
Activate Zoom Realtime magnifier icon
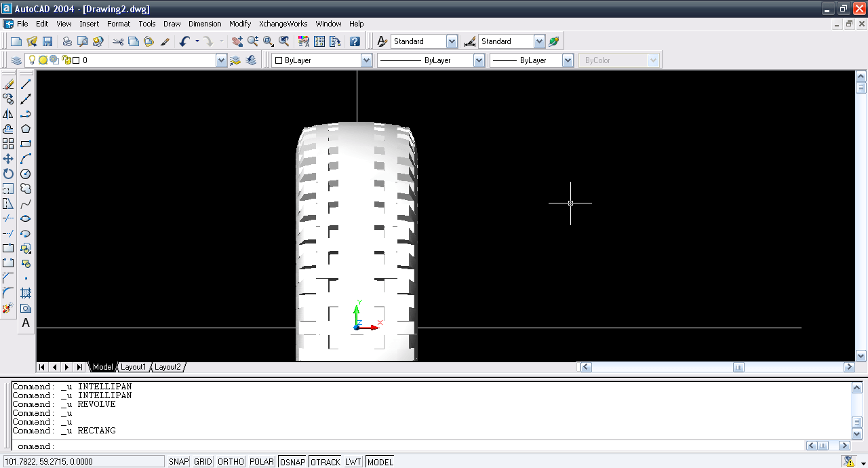click(252, 41)
